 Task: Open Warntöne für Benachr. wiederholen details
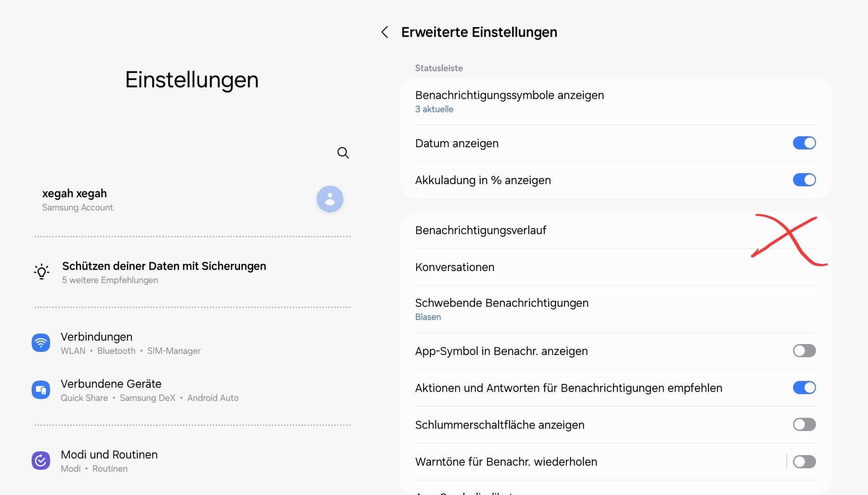coord(598,462)
